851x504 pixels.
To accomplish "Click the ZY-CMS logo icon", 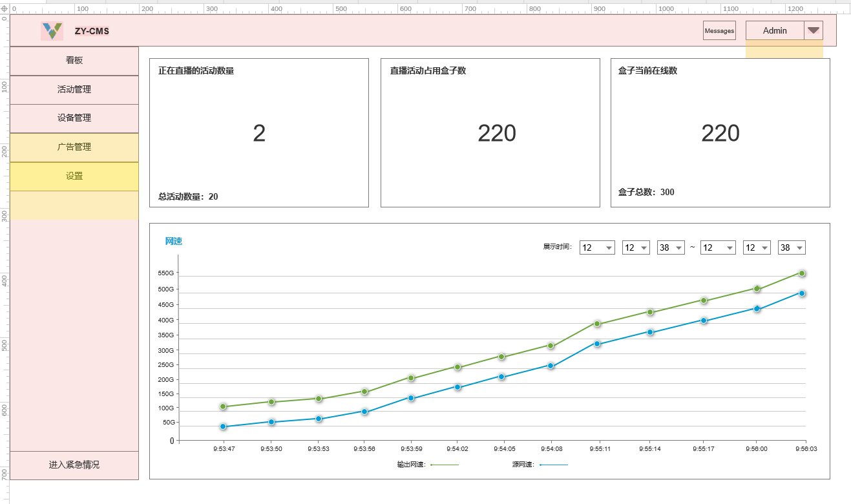I will point(52,31).
